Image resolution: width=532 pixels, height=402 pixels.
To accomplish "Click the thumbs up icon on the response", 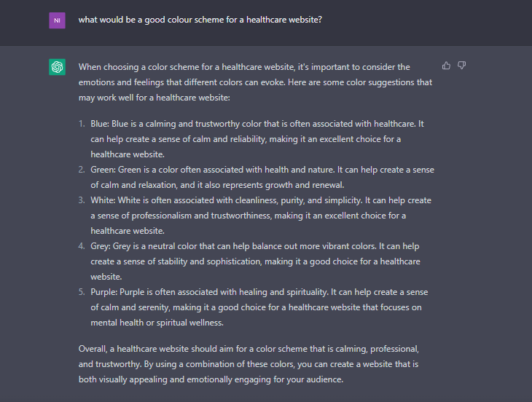I will 446,66.
